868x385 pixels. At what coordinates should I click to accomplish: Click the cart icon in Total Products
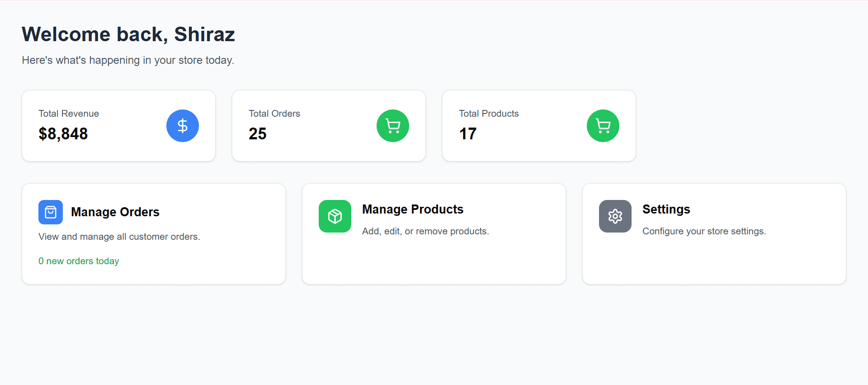point(603,126)
